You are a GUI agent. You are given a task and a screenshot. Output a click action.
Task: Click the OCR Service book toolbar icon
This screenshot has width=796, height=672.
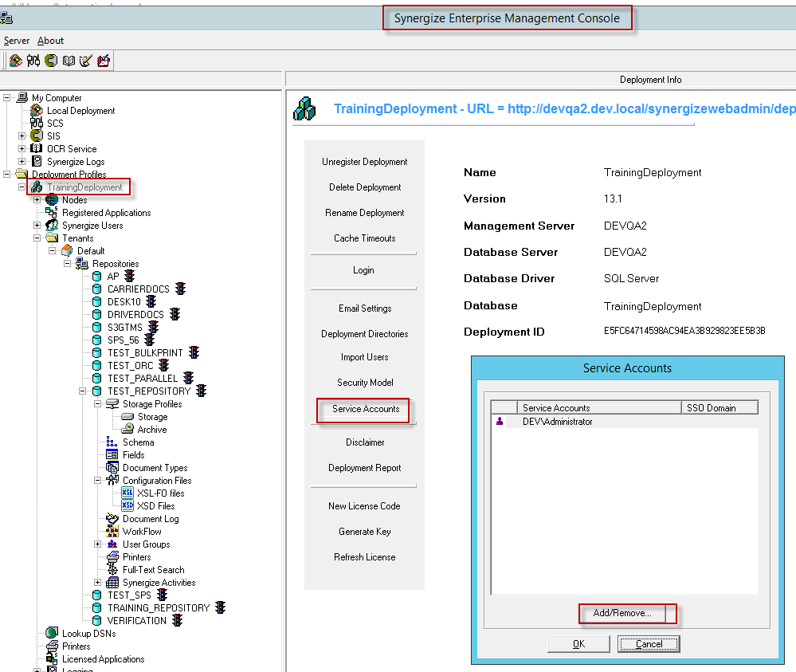pyautogui.click(x=69, y=61)
